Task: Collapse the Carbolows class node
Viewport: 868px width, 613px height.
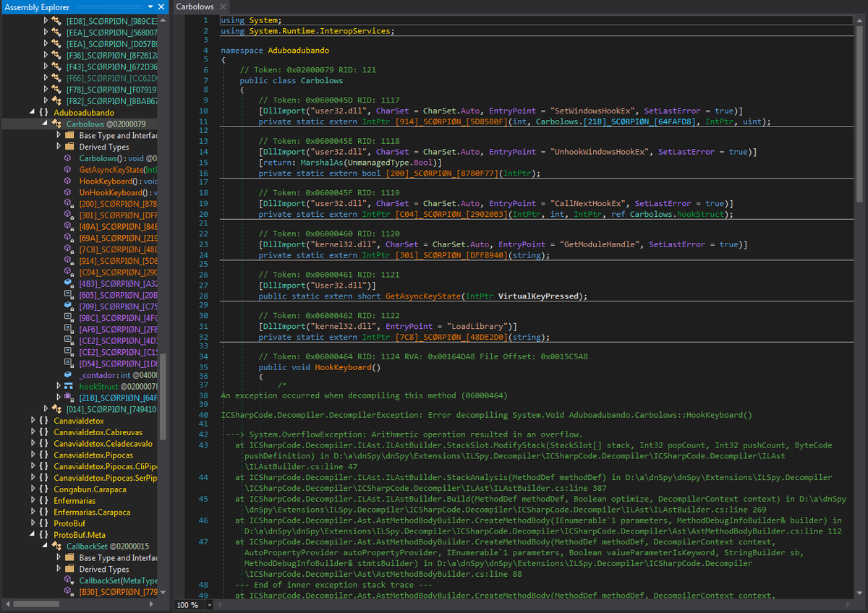Action: click(46, 124)
